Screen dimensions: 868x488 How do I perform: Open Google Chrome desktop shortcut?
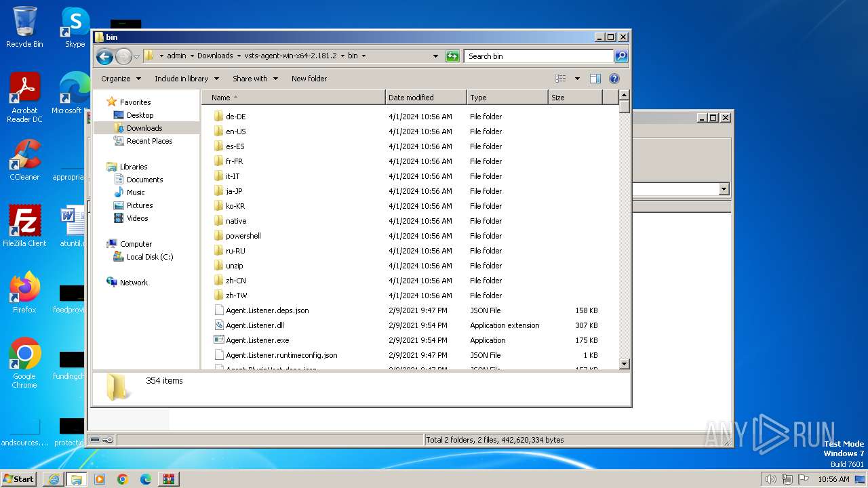24,363
